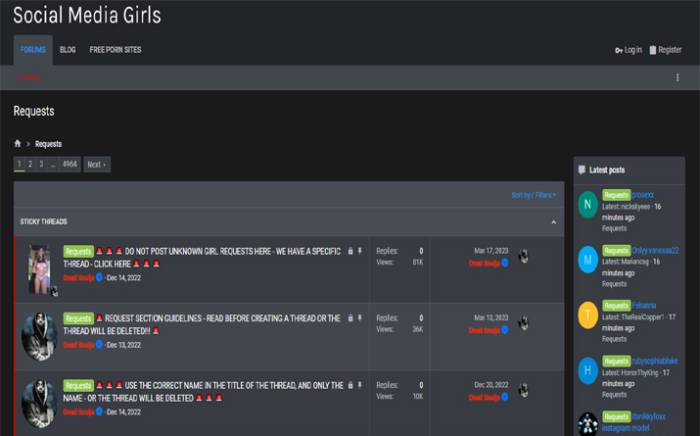Image resolution: width=700 pixels, height=436 pixels.
Task: Click the lock icon on guidelines thread
Action: point(350,318)
